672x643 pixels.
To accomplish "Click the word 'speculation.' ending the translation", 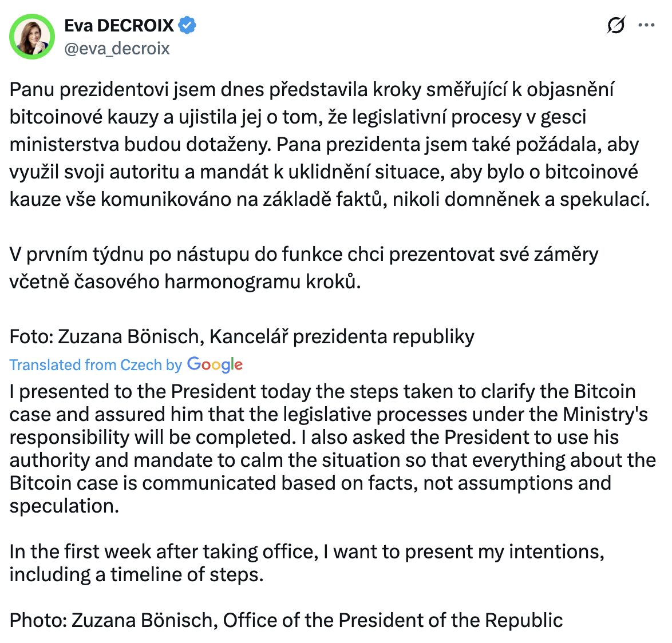I will point(64,506).
